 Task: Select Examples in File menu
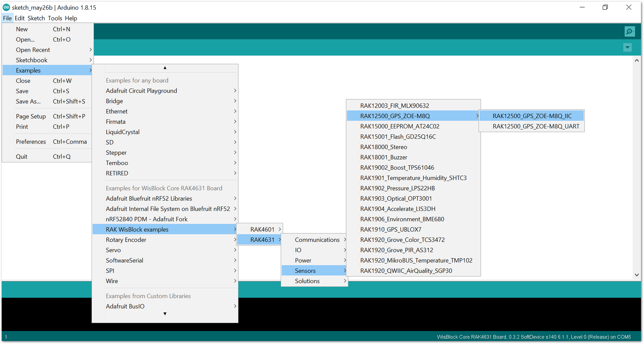[47, 70]
